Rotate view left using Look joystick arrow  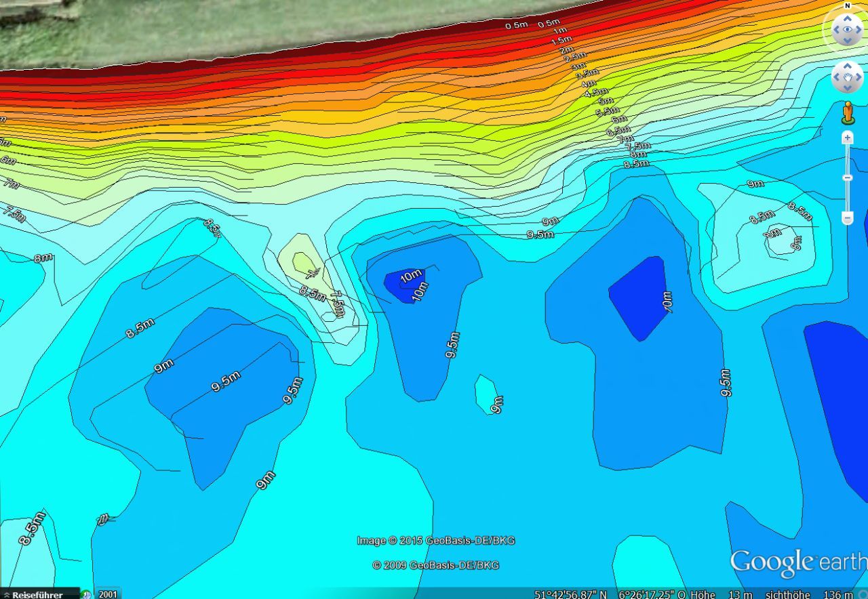pos(835,30)
